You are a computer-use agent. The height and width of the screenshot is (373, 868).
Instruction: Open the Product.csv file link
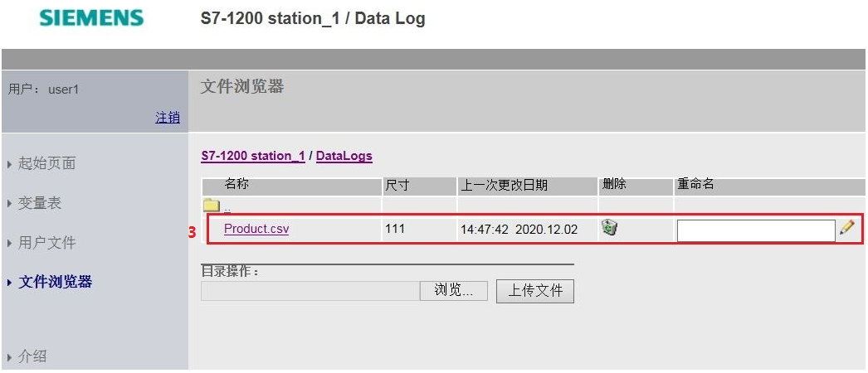(256, 228)
